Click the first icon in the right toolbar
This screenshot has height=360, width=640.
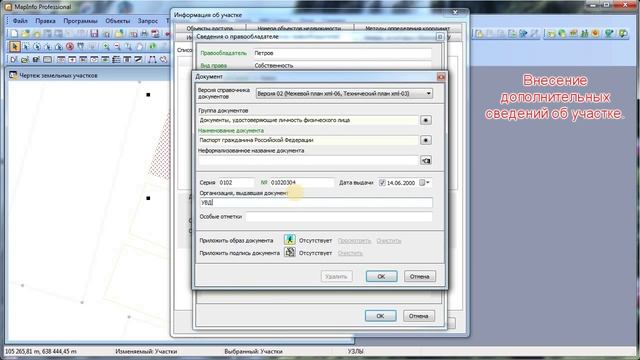(x=480, y=34)
